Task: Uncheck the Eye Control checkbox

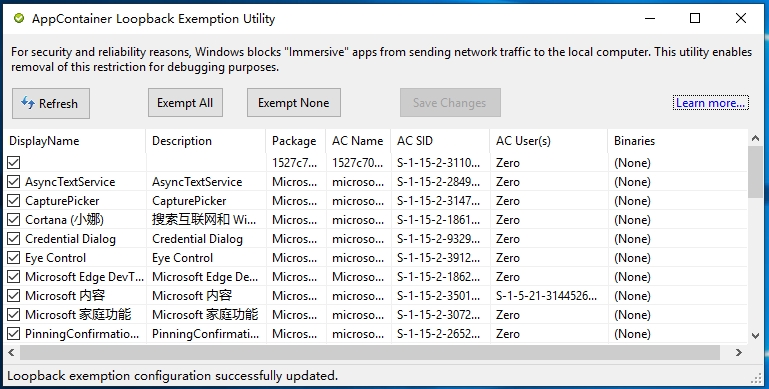Action: [14, 258]
